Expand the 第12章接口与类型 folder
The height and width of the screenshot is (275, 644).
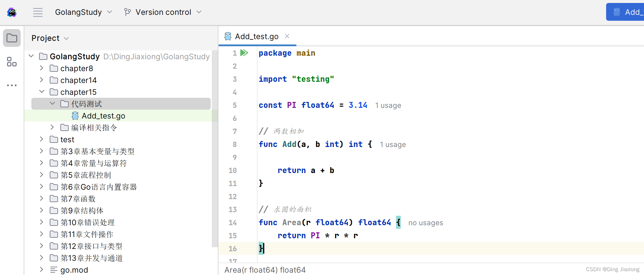pyautogui.click(x=42, y=246)
